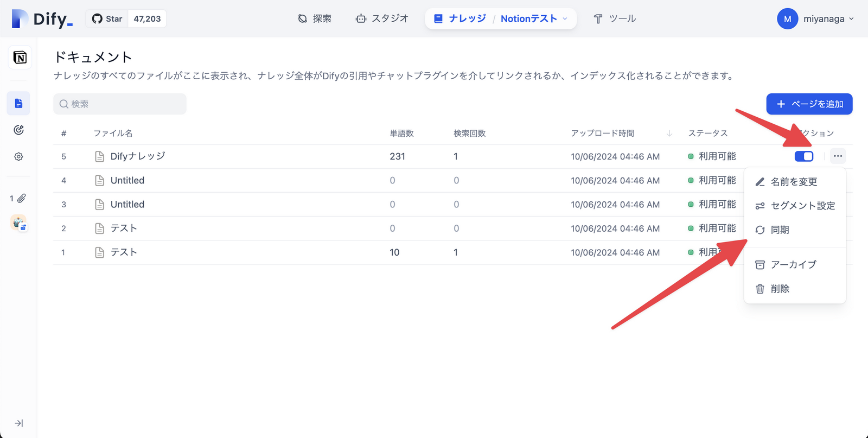868x438 pixels.
Task: Click the file icon in row 2
Action: [99, 228]
